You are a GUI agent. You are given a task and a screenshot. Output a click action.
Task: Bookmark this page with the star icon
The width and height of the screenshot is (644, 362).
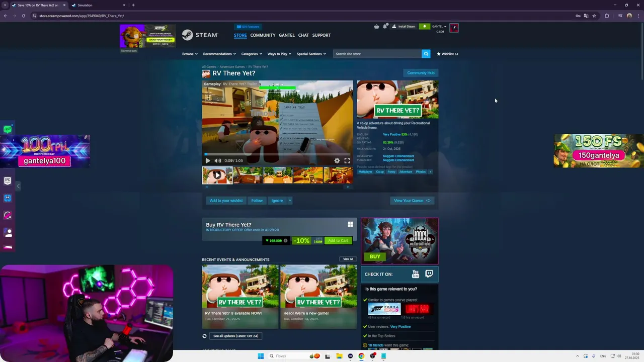[594, 16]
